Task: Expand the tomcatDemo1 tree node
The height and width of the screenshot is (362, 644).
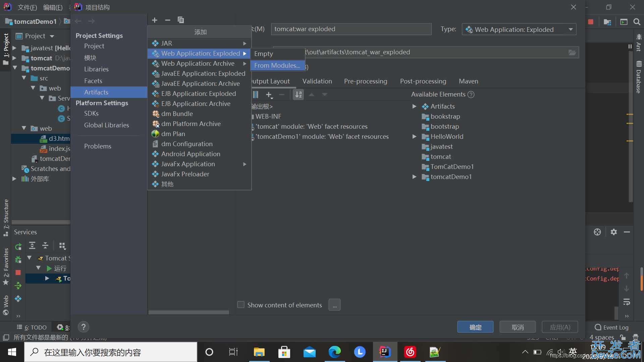Action: coord(414,176)
